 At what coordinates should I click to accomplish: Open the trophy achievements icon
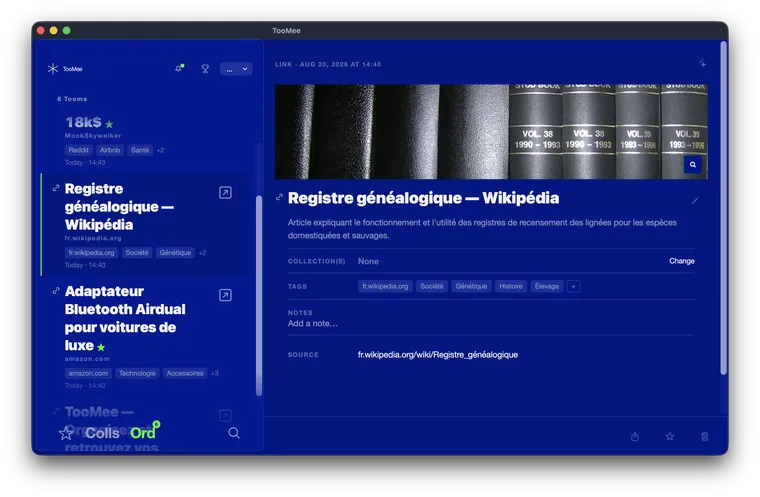205,69
